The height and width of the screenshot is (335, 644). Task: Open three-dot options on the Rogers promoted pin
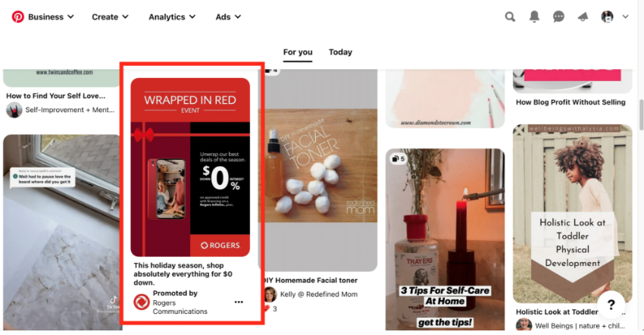(239, 302)
